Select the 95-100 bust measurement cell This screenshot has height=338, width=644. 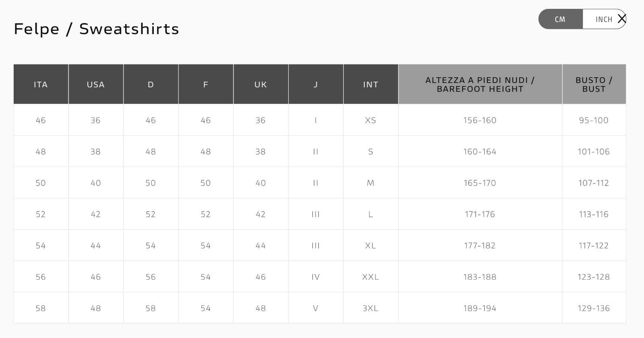(x=594, y=120)
